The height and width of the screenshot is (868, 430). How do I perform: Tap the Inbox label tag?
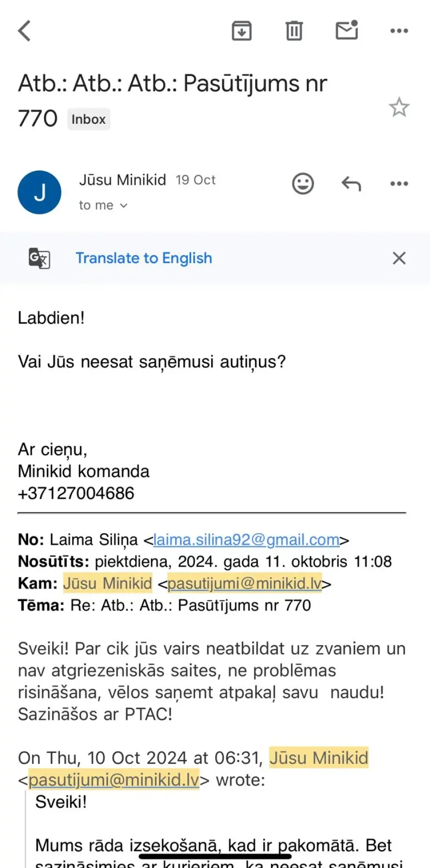click(89, 119)
